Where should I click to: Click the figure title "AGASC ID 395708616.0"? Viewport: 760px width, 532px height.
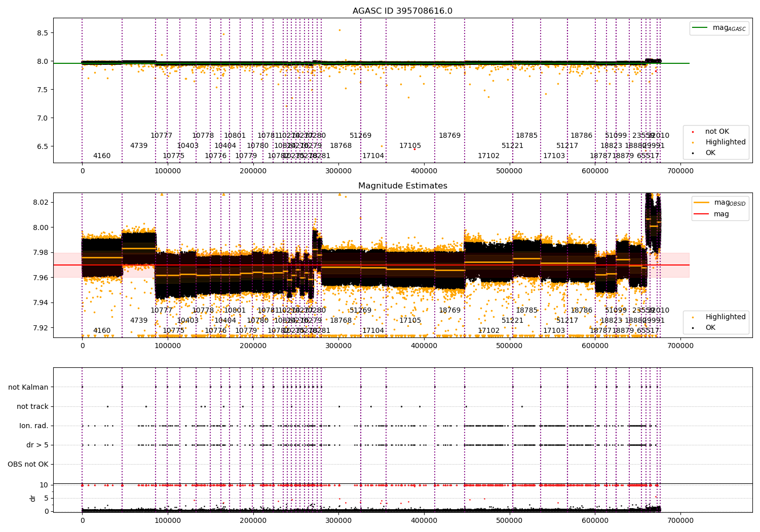tap(403, 11)
